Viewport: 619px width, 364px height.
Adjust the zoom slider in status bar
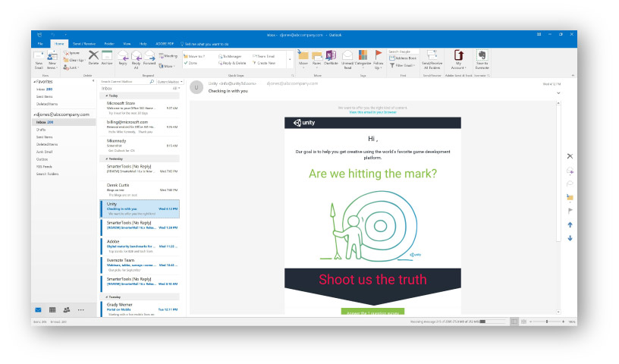pos(547,322)
